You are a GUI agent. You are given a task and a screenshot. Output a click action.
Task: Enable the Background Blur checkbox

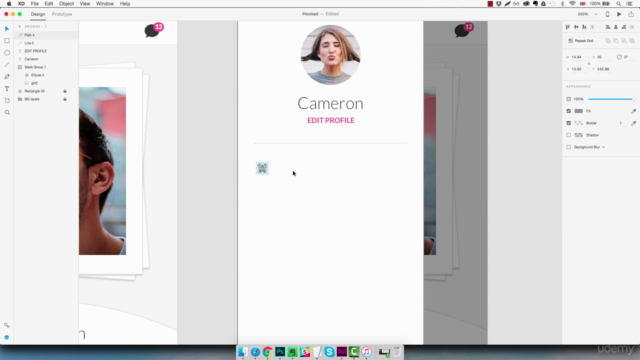[569, 147]
